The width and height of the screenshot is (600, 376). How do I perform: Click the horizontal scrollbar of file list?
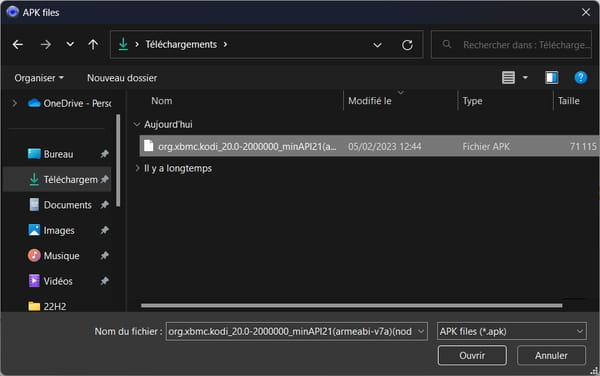click(x=351, y=305)
